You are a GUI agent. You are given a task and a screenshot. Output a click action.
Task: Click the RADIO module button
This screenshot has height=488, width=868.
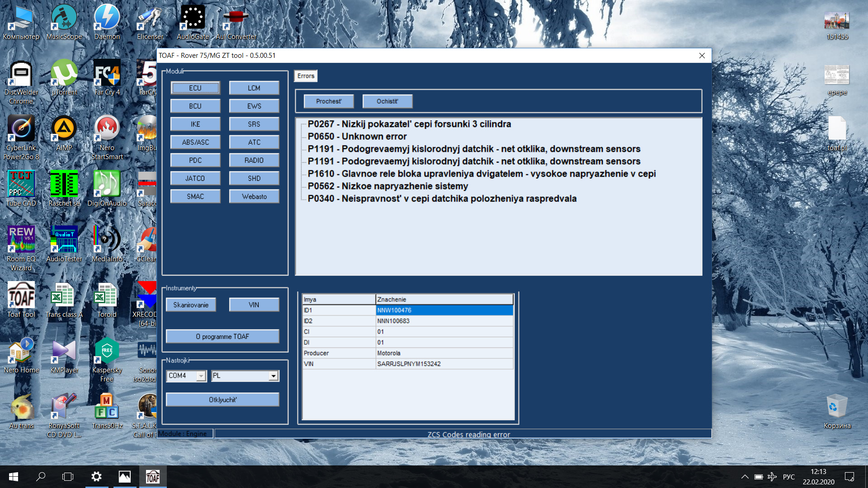[x=254, y=160]
